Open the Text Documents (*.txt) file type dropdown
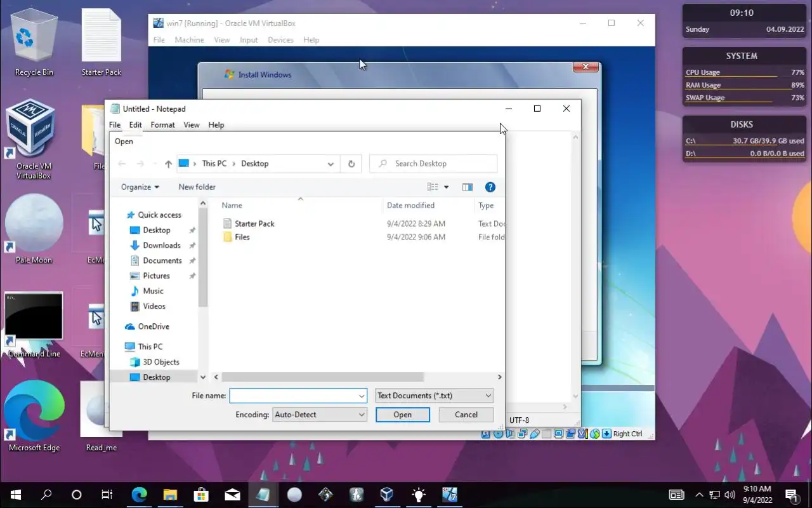This screenshot has width=812, height=508. point(435,396)
